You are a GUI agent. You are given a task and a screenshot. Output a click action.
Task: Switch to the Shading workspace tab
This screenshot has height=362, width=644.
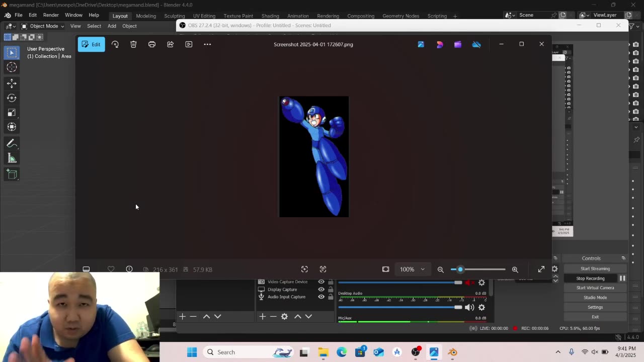(270, 16)
